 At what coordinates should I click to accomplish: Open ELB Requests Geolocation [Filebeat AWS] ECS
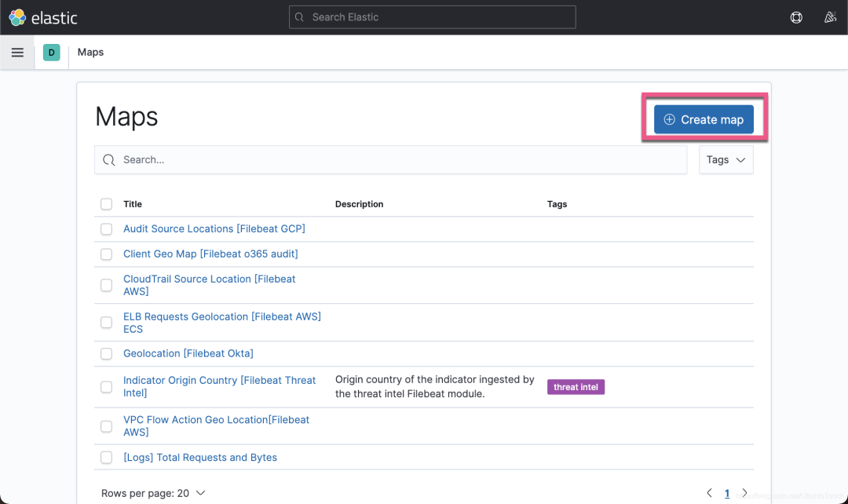pyautogui.click(x=221, y=323)
